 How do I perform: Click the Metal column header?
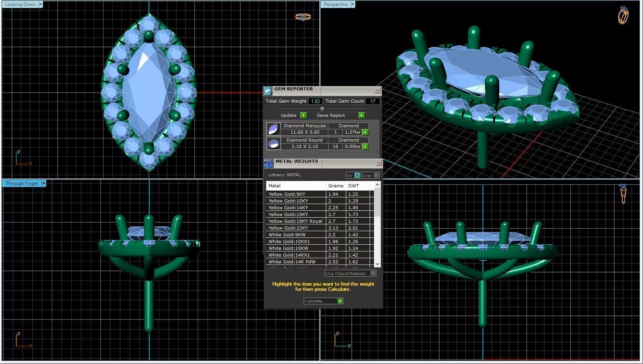tap(296, 186)
